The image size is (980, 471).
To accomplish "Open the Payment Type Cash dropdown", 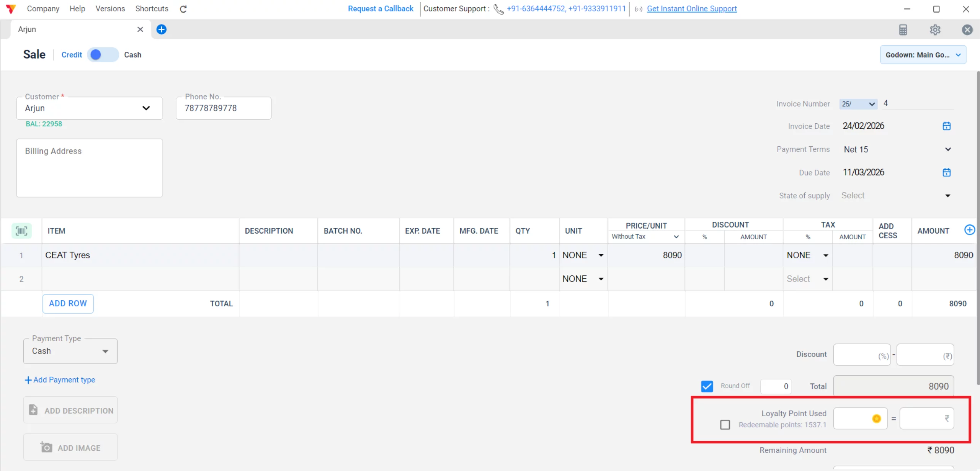I will click(70, 351).
